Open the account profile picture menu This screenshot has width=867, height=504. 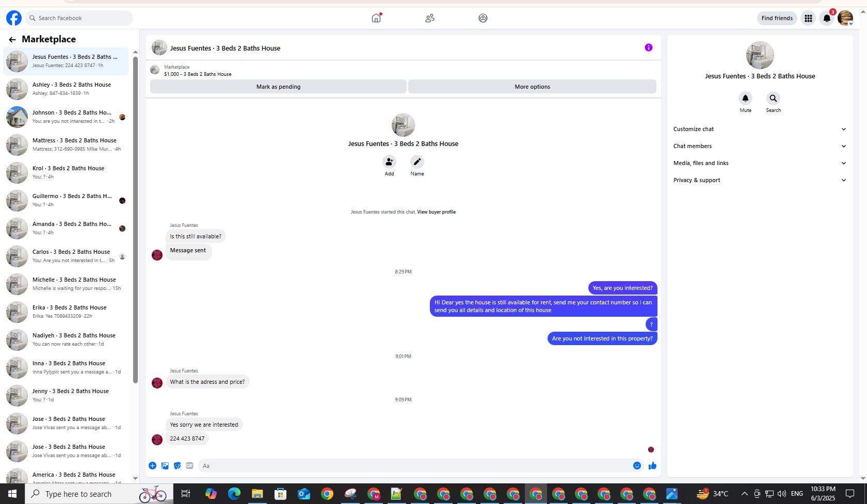click(x=845, y=18)
